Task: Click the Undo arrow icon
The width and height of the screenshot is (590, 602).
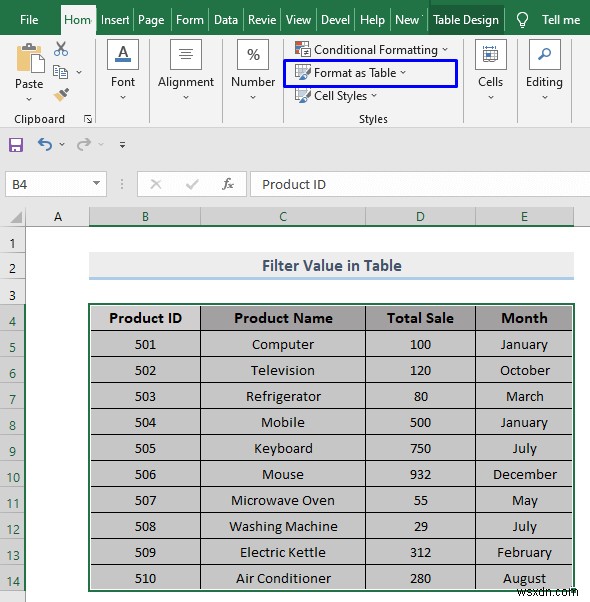Action: 45,144
